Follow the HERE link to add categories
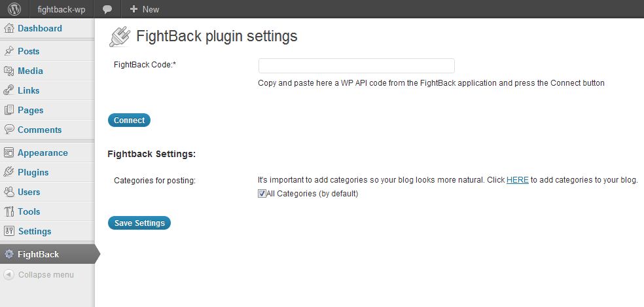The width and height of the screenshot is (644, 307). 517,180
